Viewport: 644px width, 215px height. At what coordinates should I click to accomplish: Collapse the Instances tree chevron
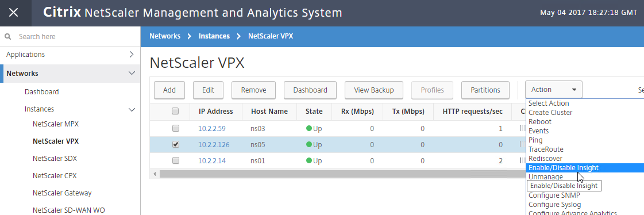pyautogui.click(x=132, y=109)
